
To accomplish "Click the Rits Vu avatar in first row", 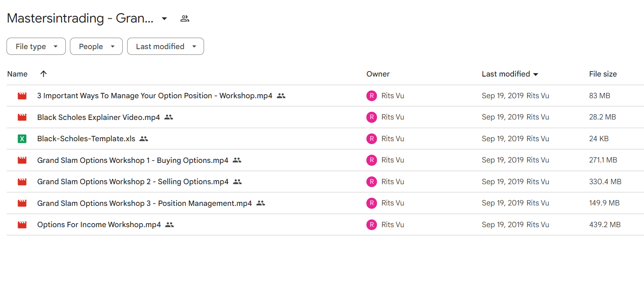I will 372,96.
